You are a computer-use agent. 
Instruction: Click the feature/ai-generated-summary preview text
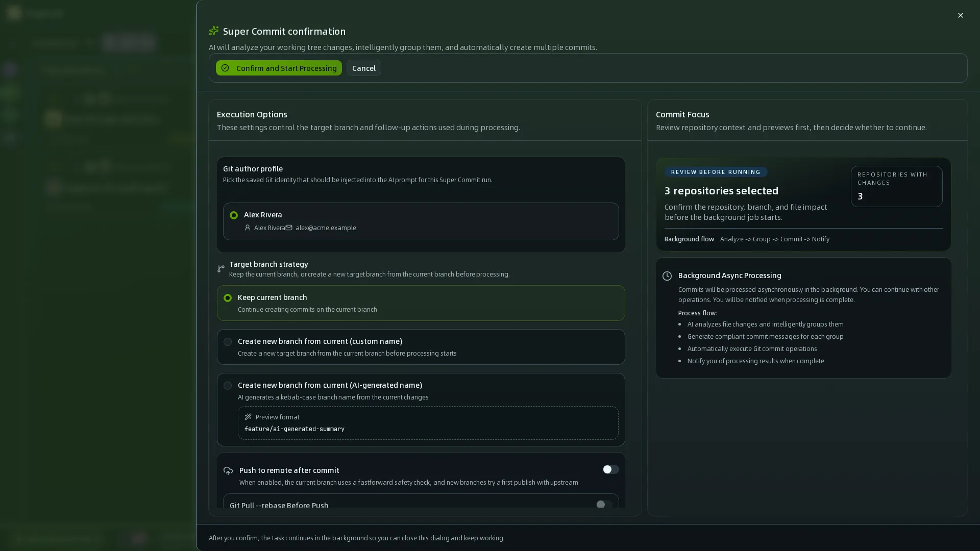pyautogui.click(x=295, y=429)
